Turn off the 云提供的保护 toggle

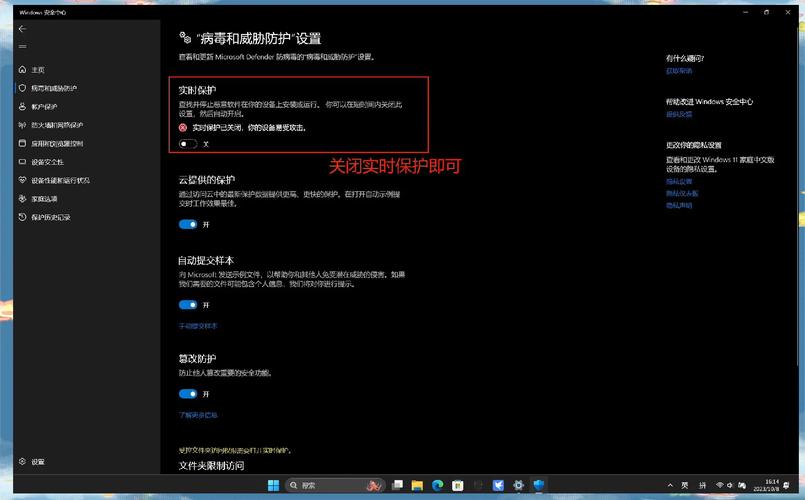(x=188, y=224)
